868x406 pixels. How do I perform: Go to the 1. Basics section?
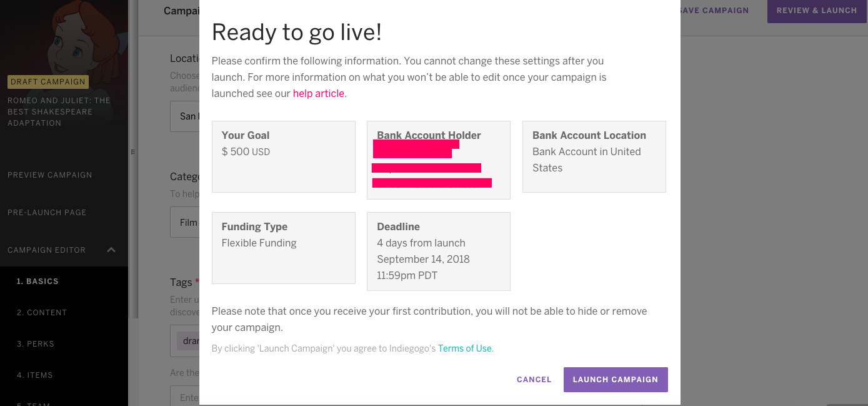coord(37,282)
